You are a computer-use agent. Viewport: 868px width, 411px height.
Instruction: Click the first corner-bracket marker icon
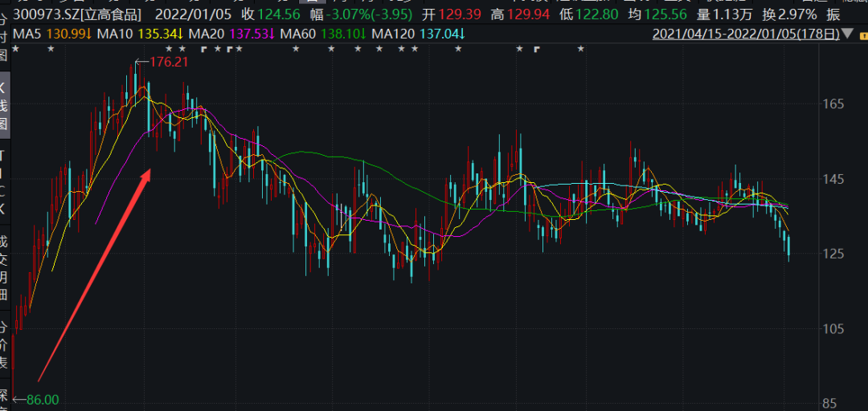[203, 49]
